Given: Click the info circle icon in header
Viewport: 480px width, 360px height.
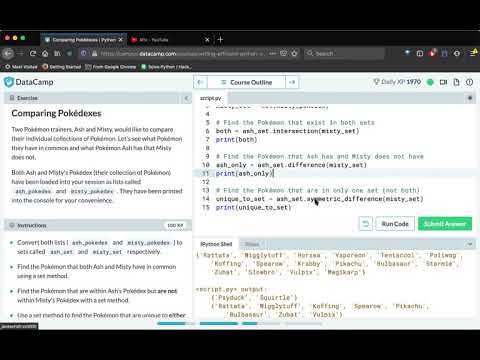Looking at the screenshot, I should (x=469, y=82).
